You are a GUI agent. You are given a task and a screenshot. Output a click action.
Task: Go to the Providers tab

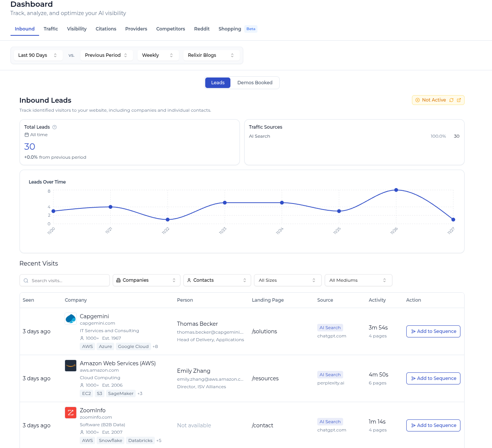(136, 29)
